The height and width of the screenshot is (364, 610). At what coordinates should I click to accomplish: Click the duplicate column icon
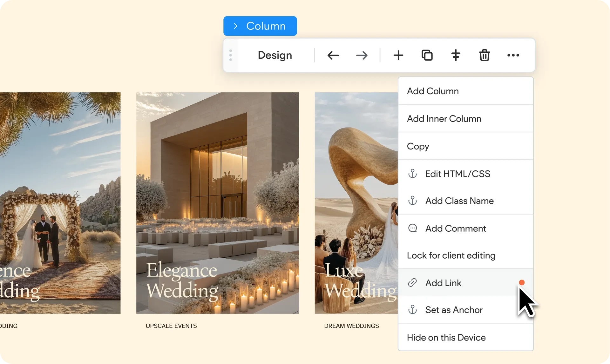427,55
